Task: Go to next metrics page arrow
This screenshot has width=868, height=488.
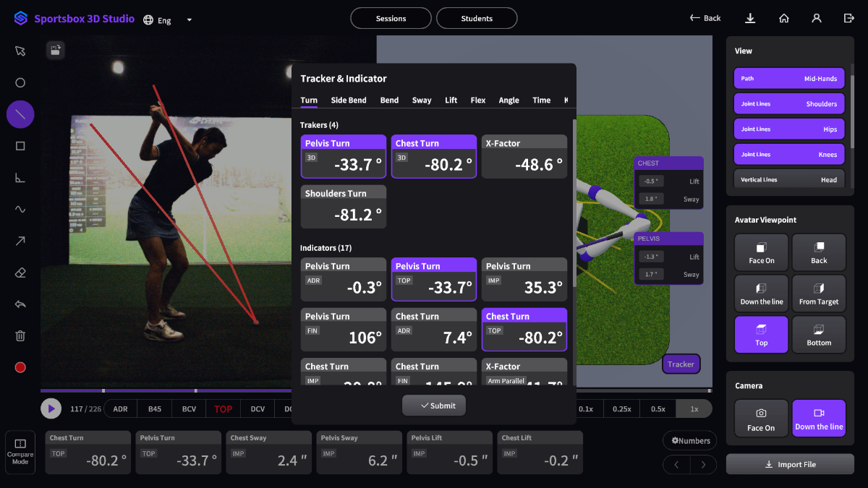Action: 703,465
